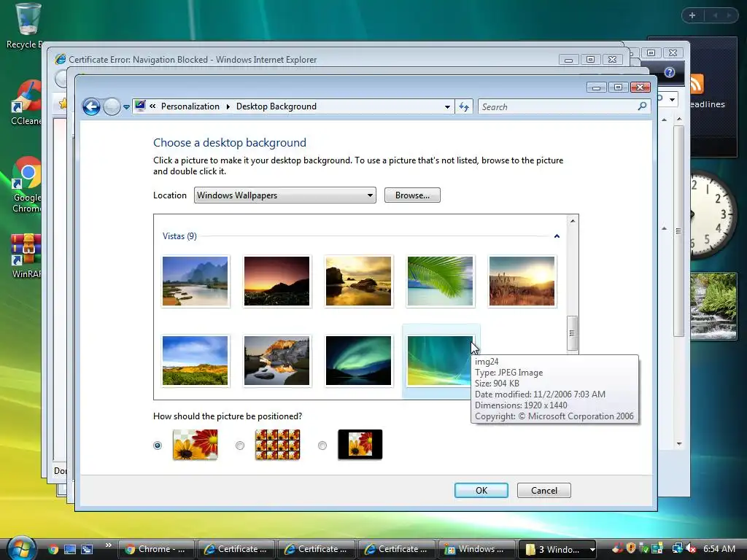Viewport: 747px width, 560px height.
Task: Click the Search magnifier icon
Action: click(642, 106)
